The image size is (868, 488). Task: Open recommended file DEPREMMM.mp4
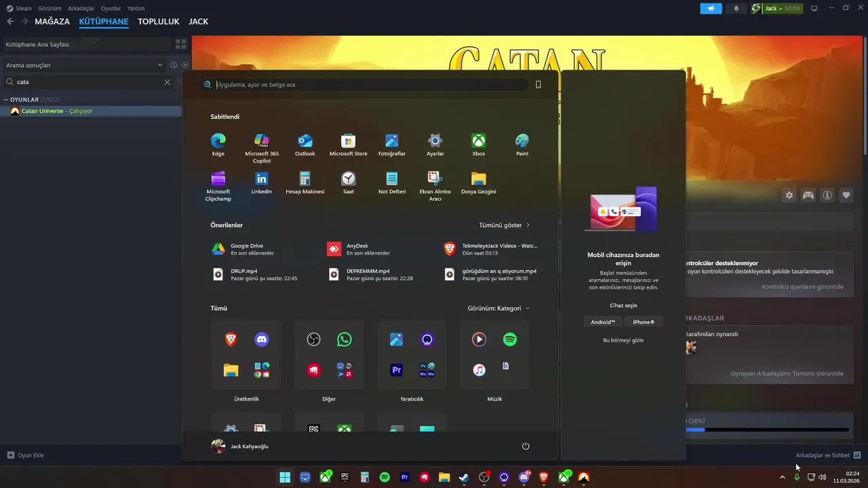(x=371, y=274)
